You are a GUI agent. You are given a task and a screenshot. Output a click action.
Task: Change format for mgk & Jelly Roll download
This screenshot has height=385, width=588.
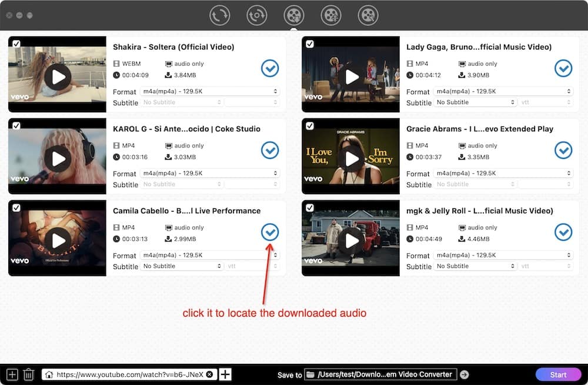(503, 255)
